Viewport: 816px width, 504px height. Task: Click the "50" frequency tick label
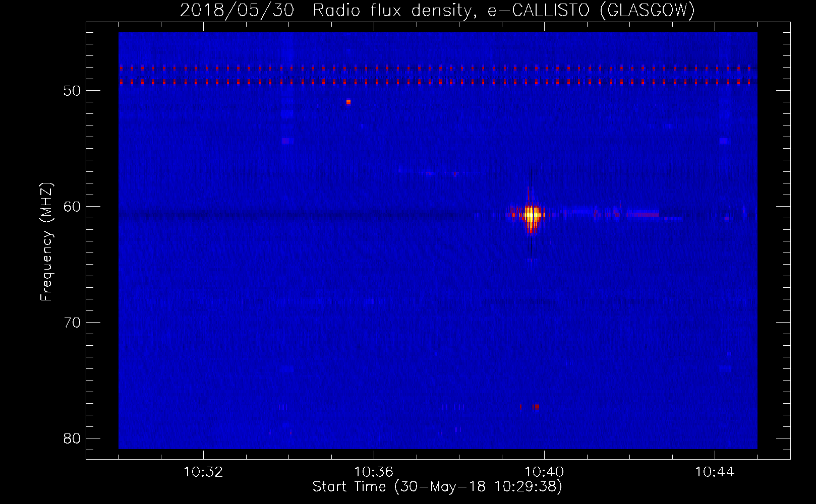(72, 91)
